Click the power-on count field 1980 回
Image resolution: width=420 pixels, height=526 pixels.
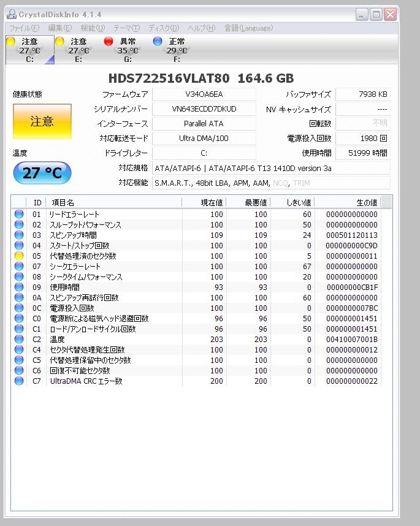pyautogui.click(x=363, y=138)
